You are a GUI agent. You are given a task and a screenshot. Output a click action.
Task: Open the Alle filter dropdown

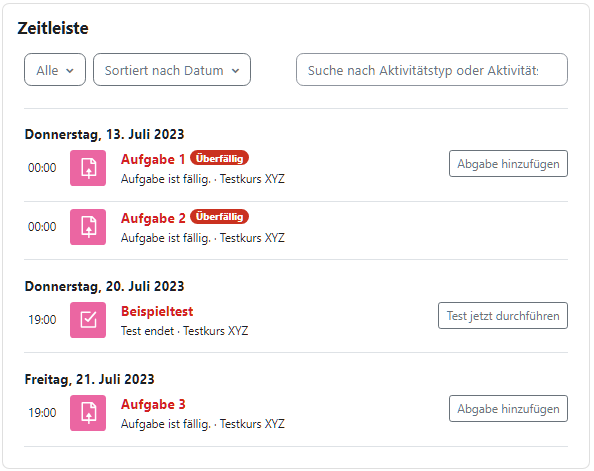pos(55,70)
